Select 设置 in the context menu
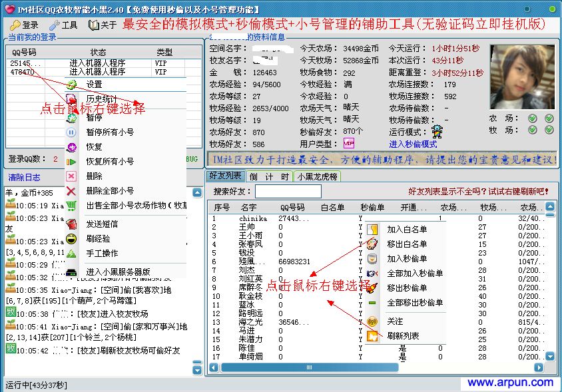Viewport: 562px width, 392px height. (x=95, y=85)
